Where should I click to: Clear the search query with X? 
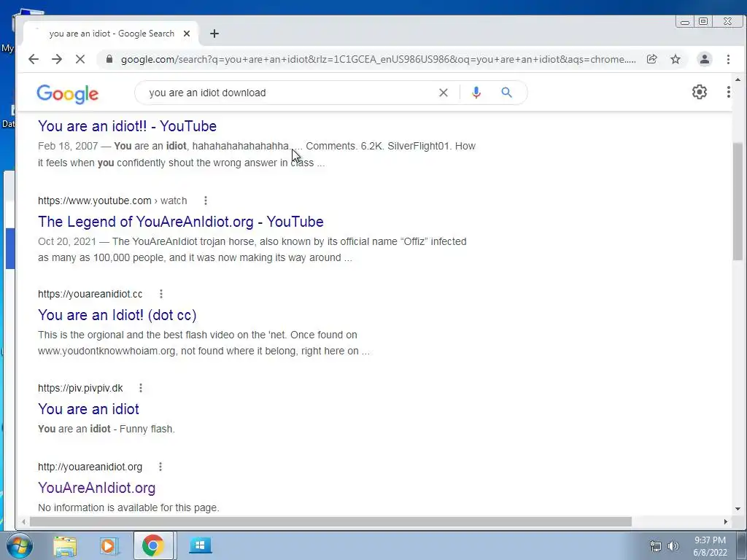coord(443,93)
